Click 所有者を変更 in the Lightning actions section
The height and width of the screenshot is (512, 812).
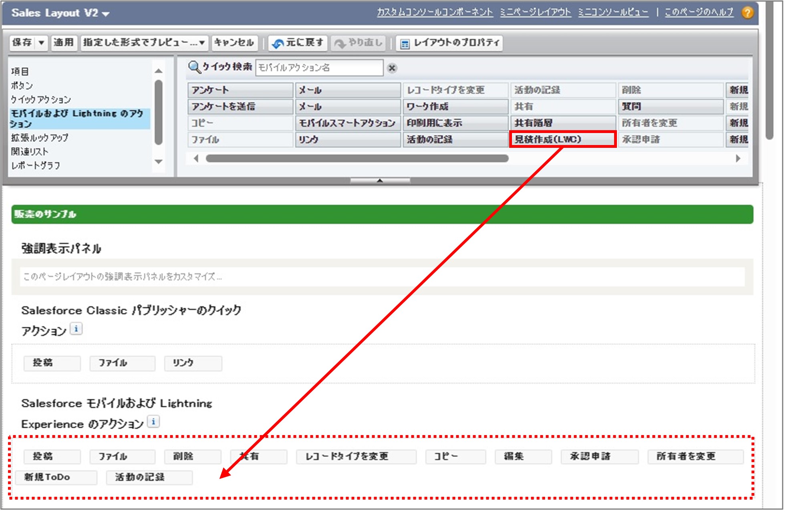[695, 457]
